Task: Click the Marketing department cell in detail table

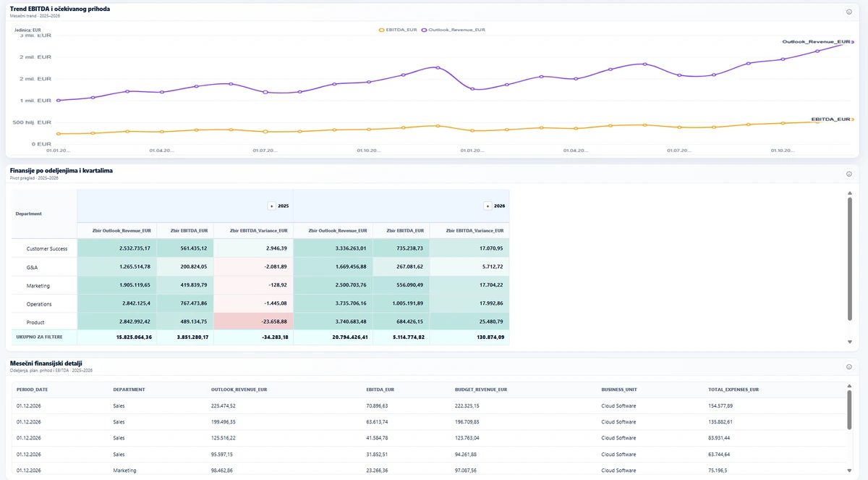Action: pos(124,471)
